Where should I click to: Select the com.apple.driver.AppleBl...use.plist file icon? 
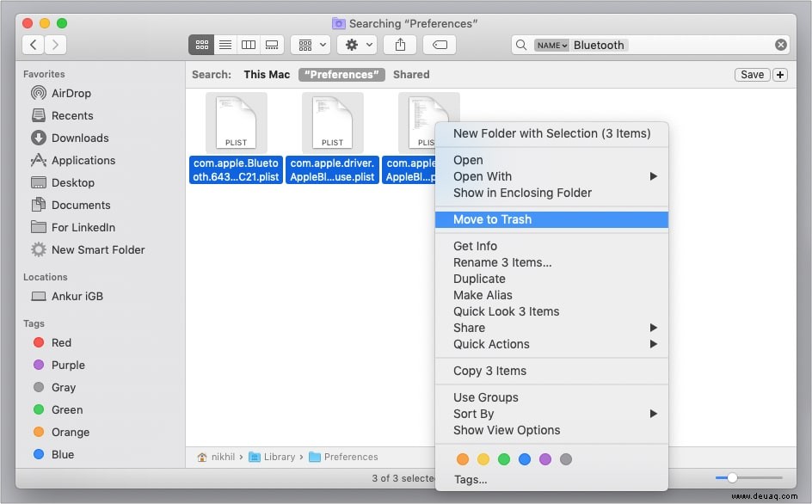(333, 123)
